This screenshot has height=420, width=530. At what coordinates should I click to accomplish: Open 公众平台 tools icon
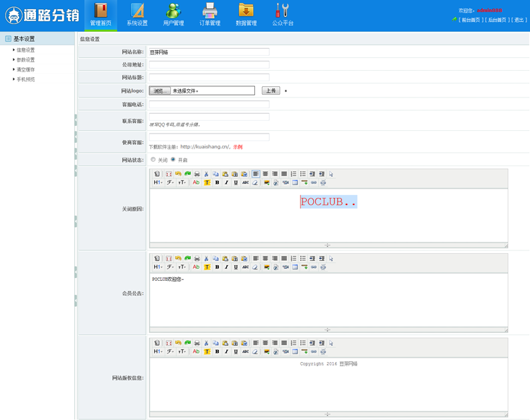click(x=283, y=15)
